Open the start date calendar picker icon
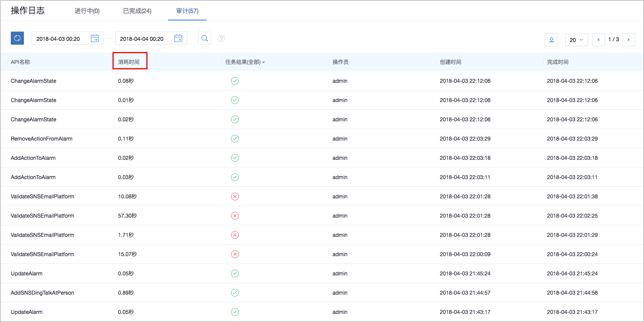 tap(95, 38)
